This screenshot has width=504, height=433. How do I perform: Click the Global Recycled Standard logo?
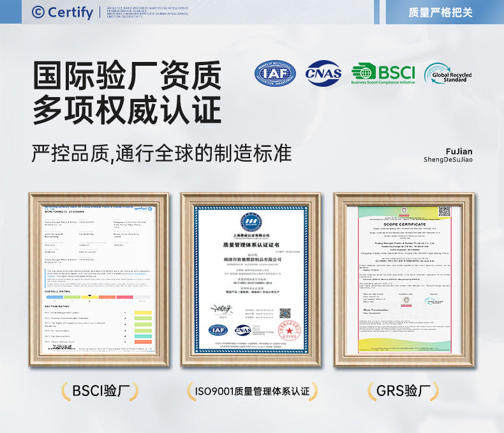[448, 73]
